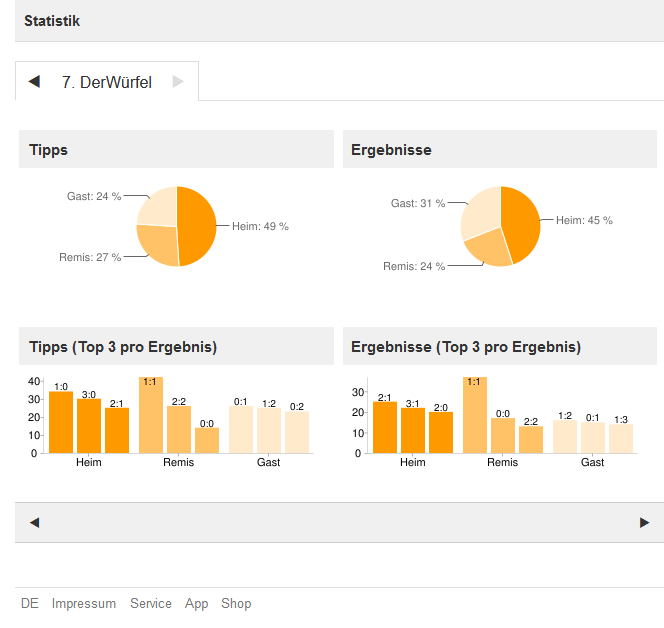Click the previous arrow beside 7. DerWürfel
The image size is (664, 628).
pyautogui.click(x=34, y=82)
